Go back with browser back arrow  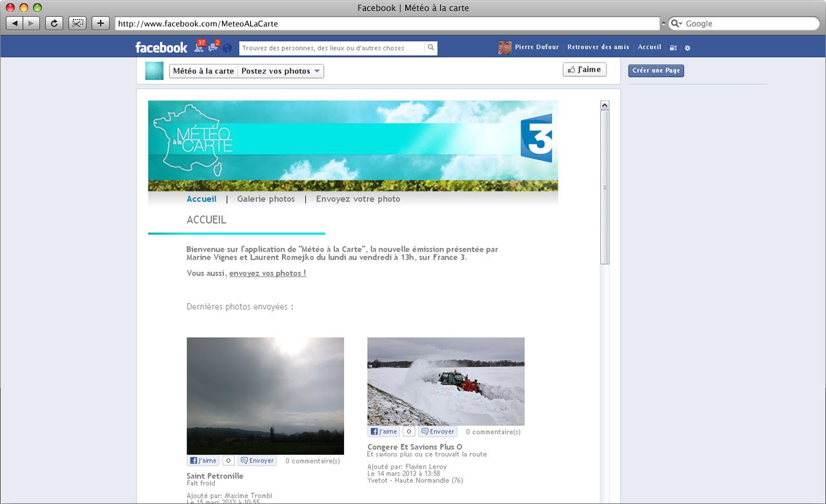15,23
